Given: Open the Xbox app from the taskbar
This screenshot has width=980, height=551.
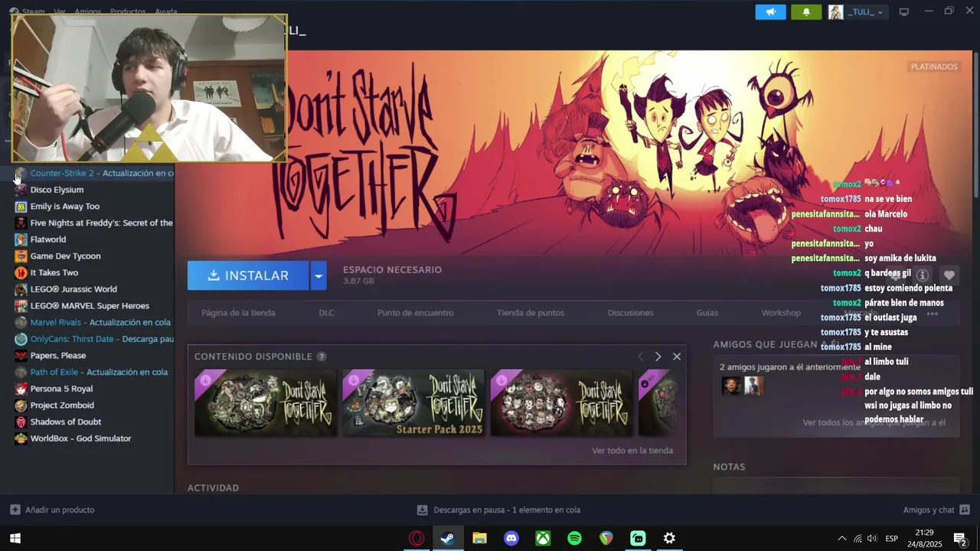Looking at the screenshot, I should pyautogui.click(x=543, y=539).
